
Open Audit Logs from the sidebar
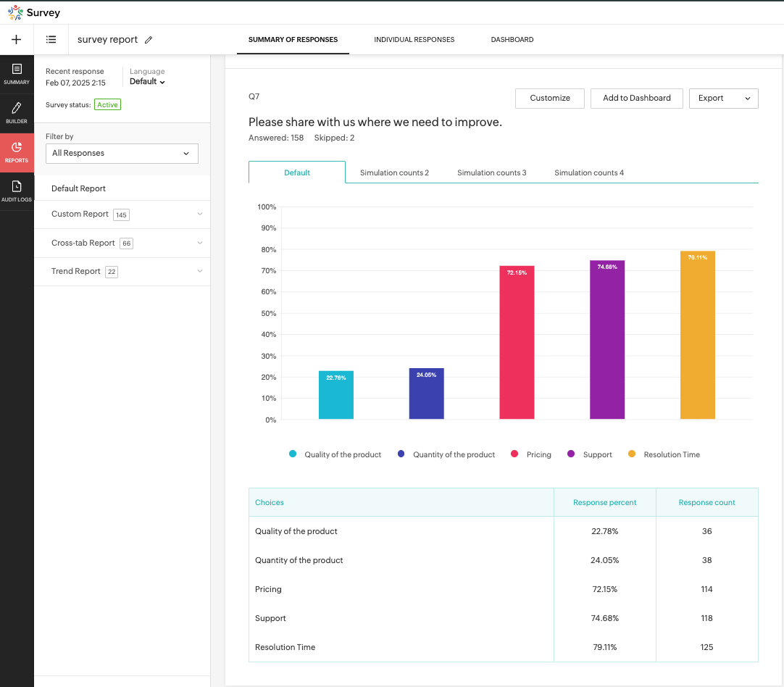pos(17,191)
